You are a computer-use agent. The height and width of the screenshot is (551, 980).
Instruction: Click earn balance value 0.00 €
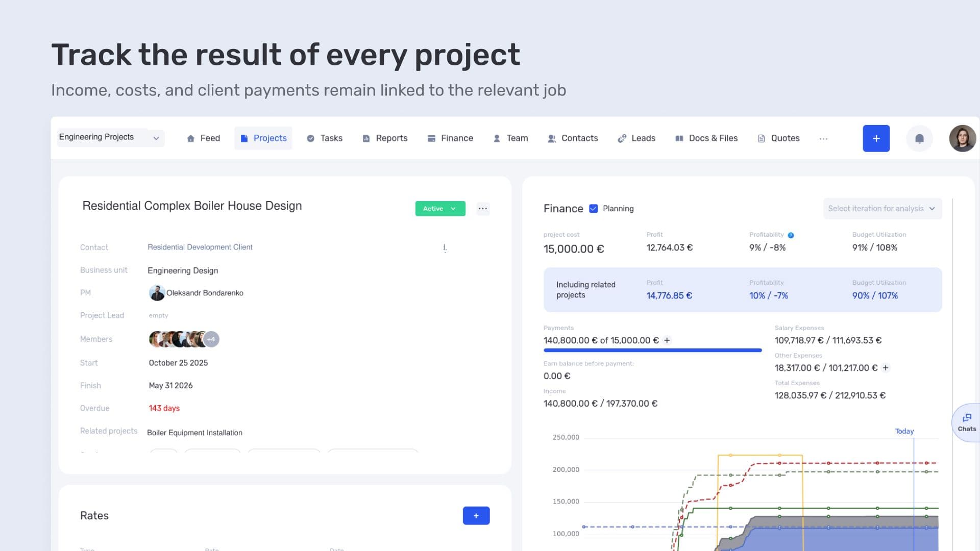(557, 376)
